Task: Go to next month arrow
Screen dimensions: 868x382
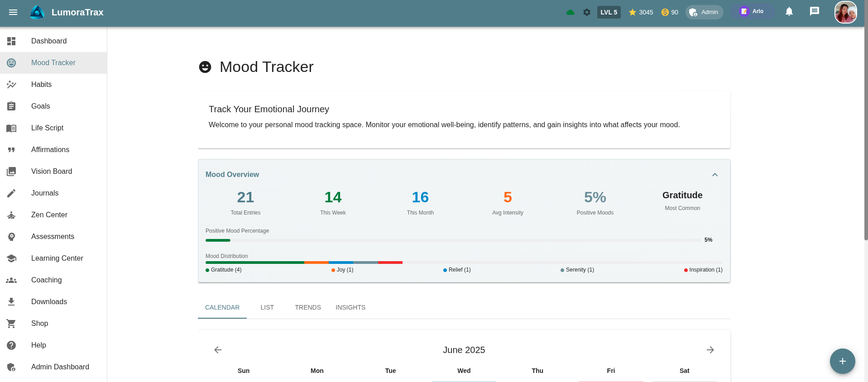Action: click(710, 350)
